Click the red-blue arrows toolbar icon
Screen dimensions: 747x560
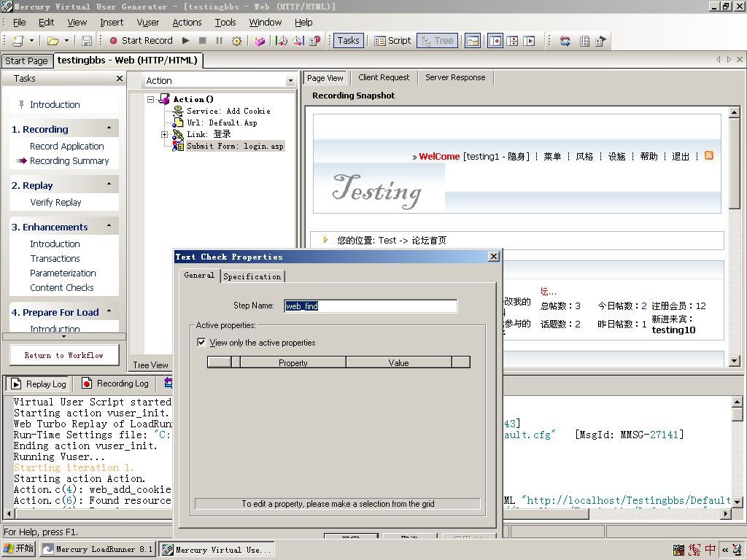(x=565, y=41)
